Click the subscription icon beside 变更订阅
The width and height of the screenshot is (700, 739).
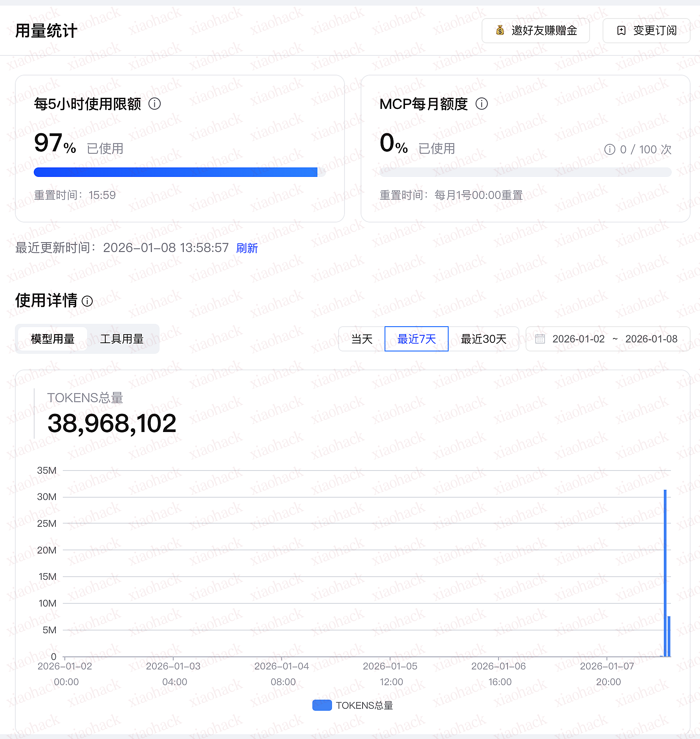[x=621, y=31]
